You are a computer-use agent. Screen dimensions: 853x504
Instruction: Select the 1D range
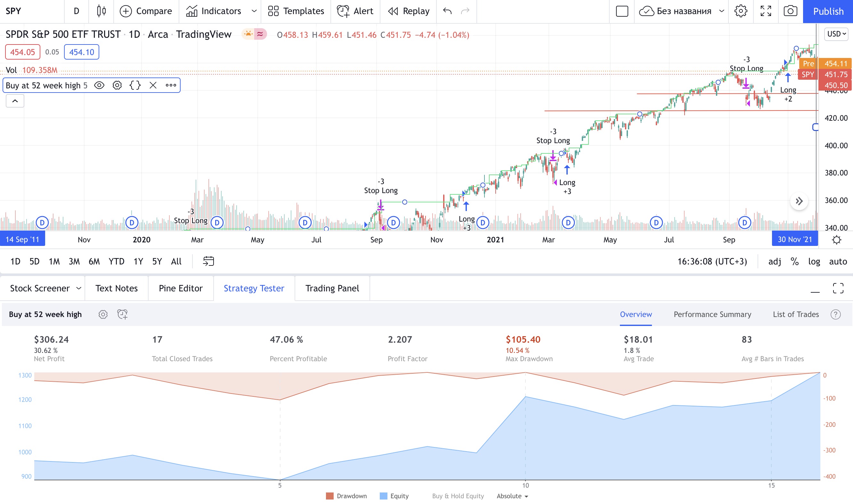click(x=15, y=261)
